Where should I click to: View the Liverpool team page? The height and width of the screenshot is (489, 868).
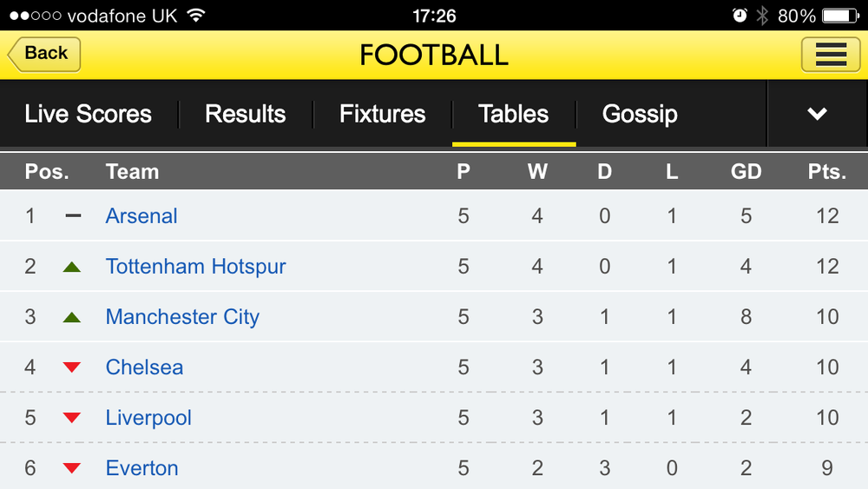pos(148,417)
